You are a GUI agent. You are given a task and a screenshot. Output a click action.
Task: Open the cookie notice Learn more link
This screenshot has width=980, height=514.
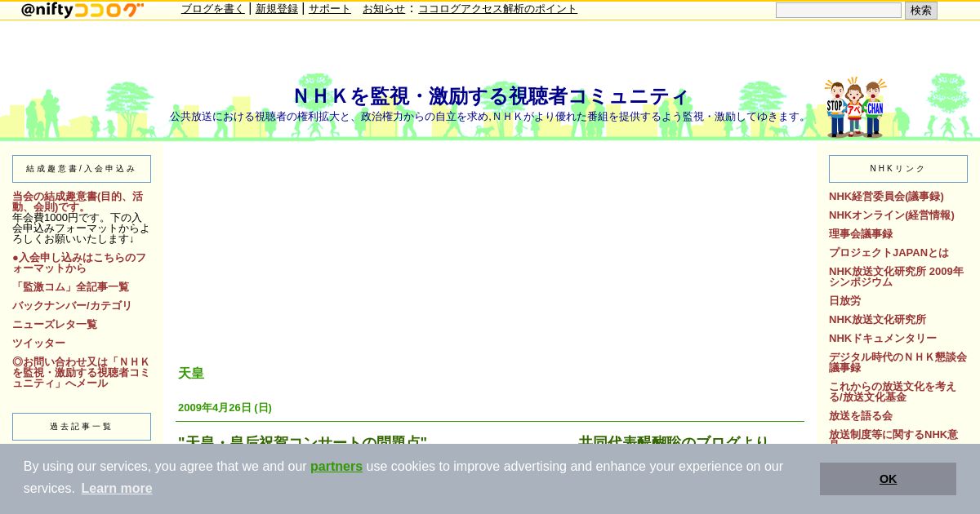[117, 488]
